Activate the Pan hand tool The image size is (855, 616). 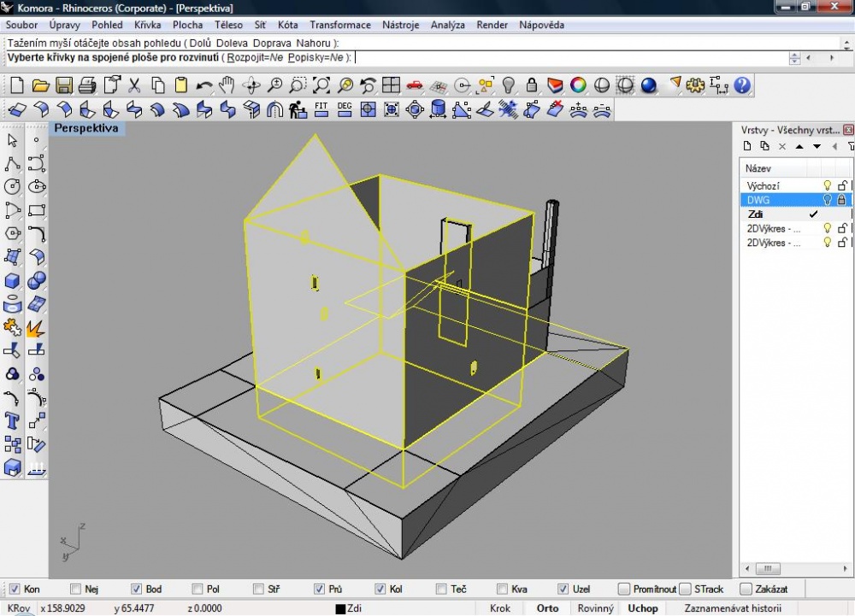[227, 85]
